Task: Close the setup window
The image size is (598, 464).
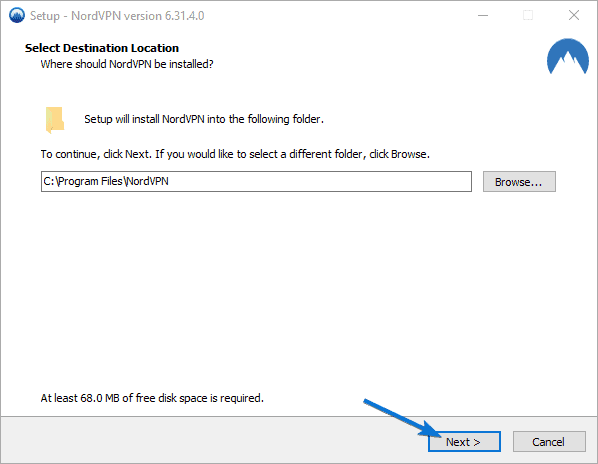Action: tap(574, 16)
